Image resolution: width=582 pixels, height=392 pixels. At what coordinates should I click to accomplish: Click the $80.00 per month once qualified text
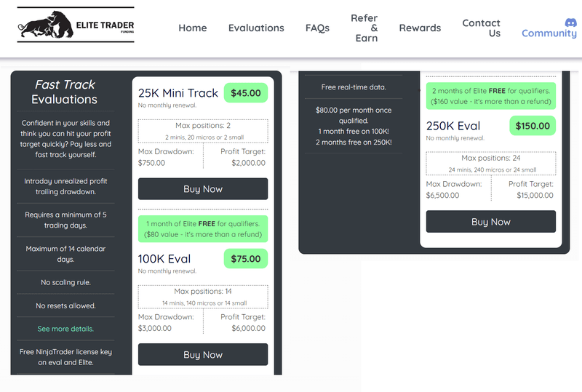coord(354,116)
